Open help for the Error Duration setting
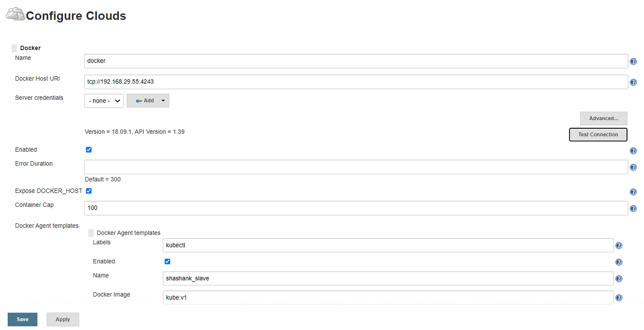This screenshot has height=330, width=644. (633, 167)
